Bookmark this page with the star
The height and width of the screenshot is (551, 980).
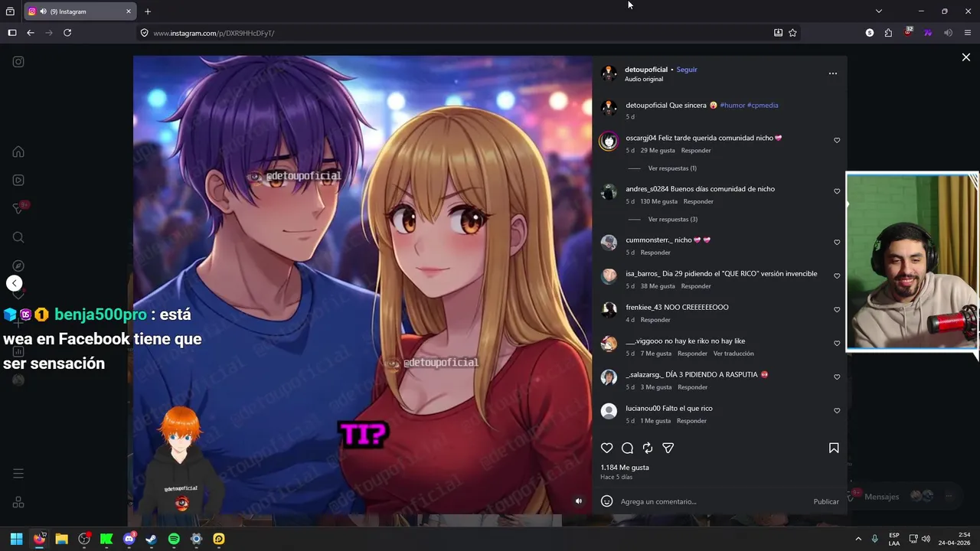pyautogui.click(x=792, y=33)
